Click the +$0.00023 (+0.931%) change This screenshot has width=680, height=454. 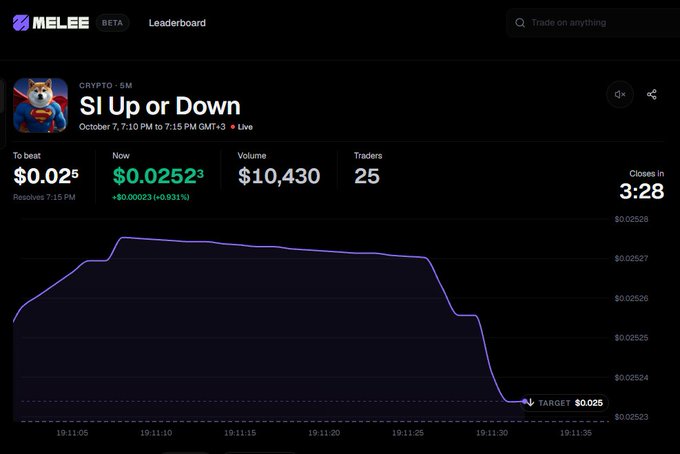[150, 197]
